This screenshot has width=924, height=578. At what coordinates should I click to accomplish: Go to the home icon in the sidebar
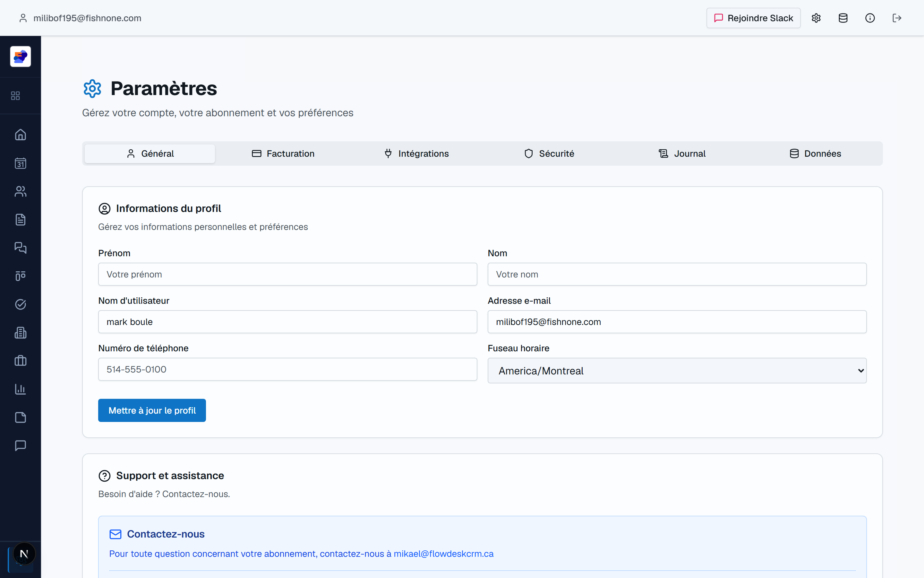(x=21, y=135)
